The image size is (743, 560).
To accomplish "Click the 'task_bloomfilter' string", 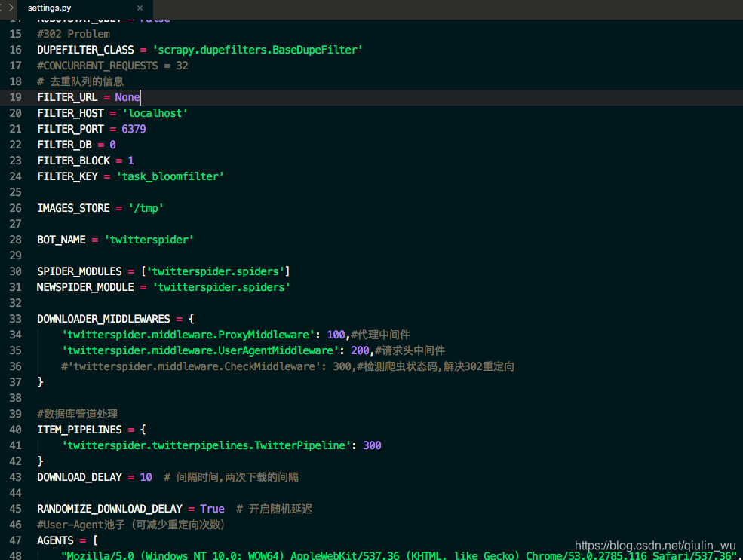I will 170,176.
